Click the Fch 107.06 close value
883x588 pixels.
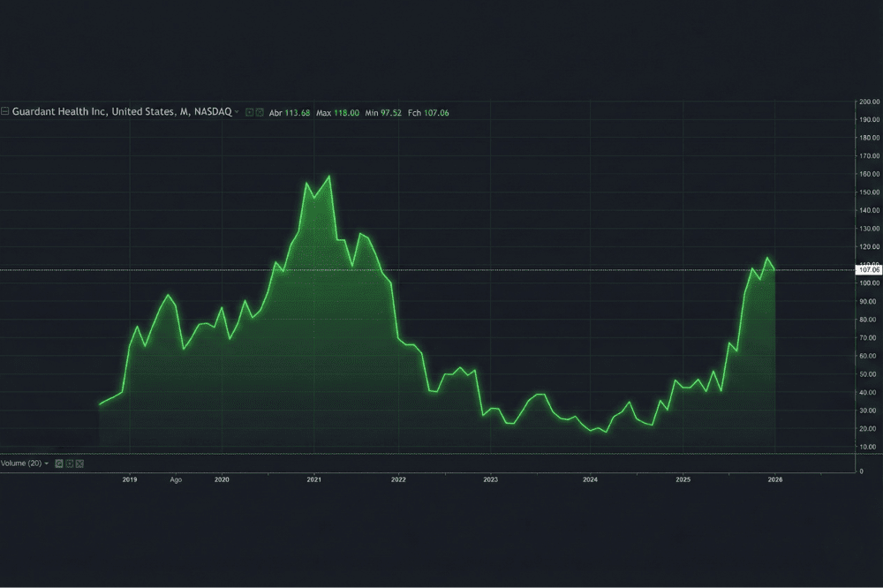(429, 112)
